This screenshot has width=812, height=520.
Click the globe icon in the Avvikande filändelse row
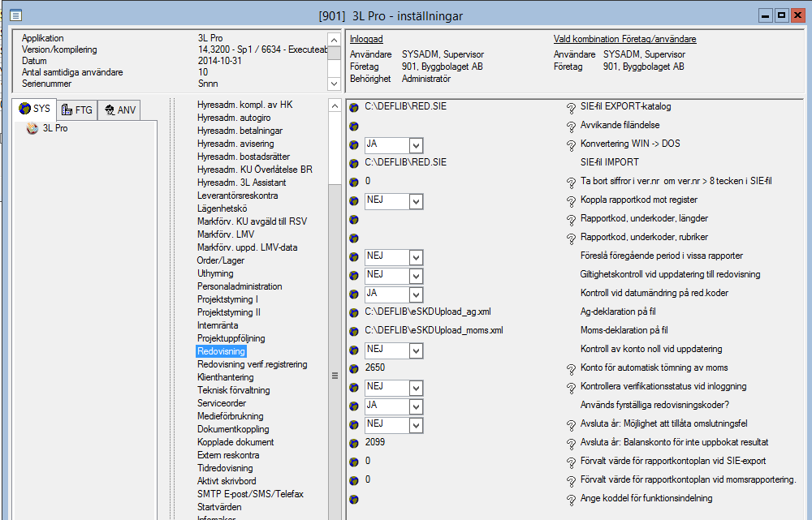354,127
